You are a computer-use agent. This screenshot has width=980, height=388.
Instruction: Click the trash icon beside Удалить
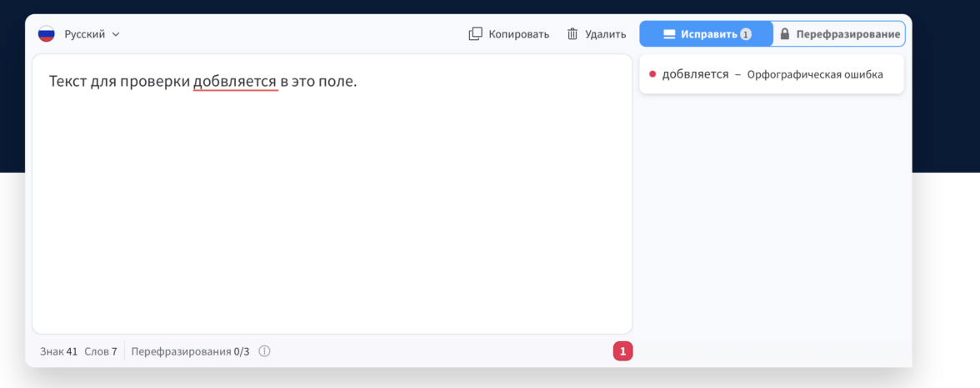572,33
